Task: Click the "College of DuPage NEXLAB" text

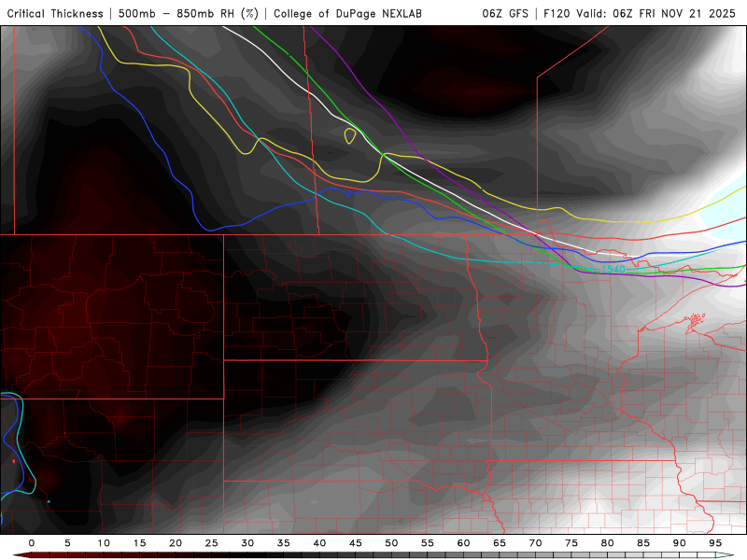Action: coord(347,13)
